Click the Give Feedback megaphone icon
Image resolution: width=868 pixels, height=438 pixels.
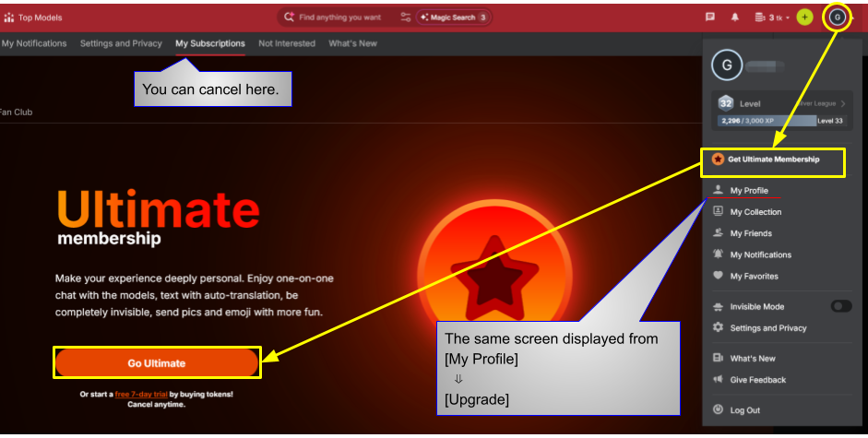[718, 379]
